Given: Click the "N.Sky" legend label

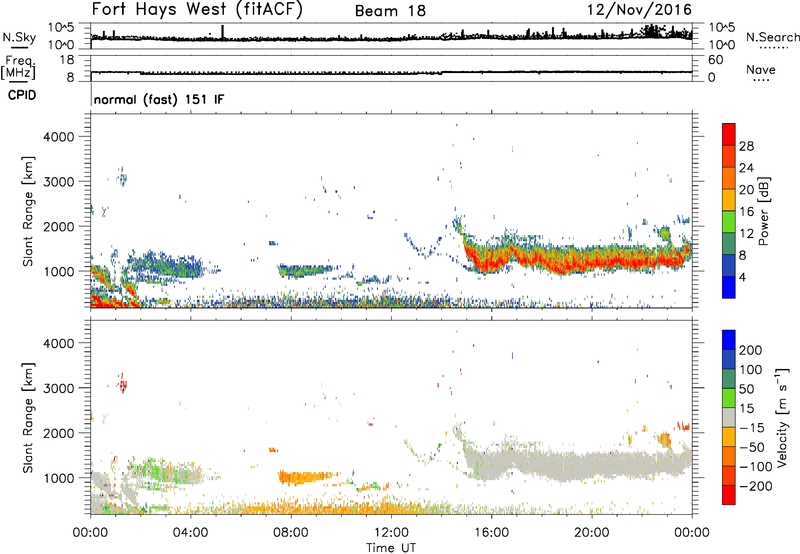Looking at the screenshot, I should coord(19,37).
